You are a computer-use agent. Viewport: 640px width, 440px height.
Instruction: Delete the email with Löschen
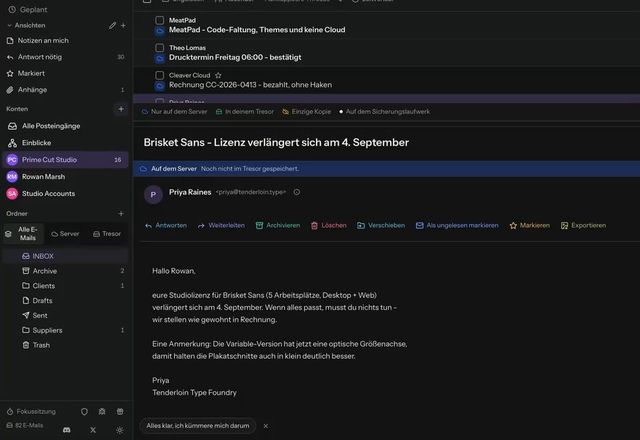(x=329, y=225)
